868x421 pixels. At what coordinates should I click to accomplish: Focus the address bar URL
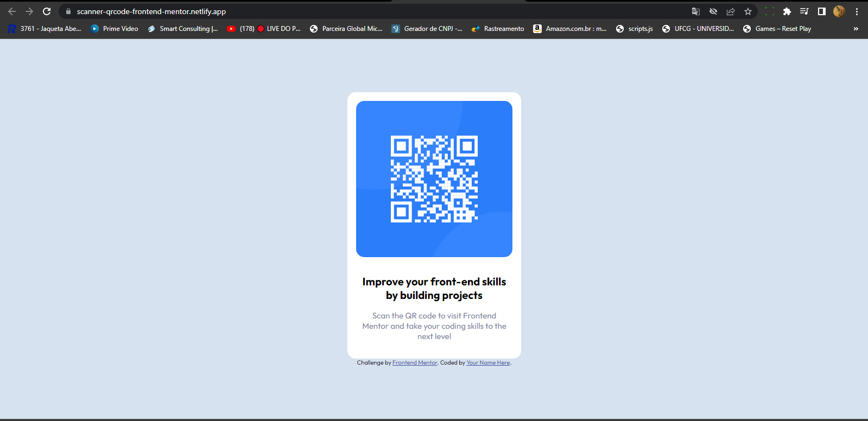151,11
